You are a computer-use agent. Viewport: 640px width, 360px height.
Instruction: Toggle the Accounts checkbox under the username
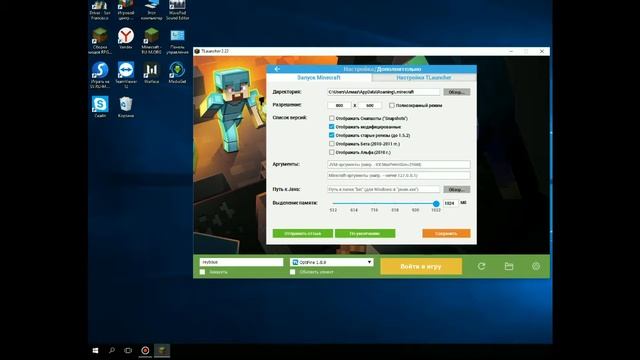[202, 272]
